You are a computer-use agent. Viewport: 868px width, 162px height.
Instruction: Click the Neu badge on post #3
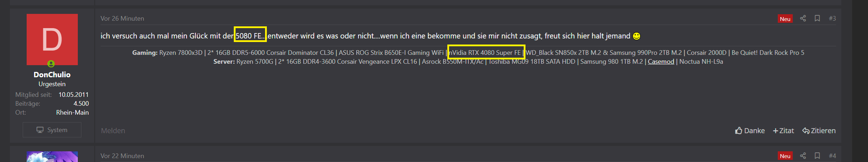click(785, 19)
